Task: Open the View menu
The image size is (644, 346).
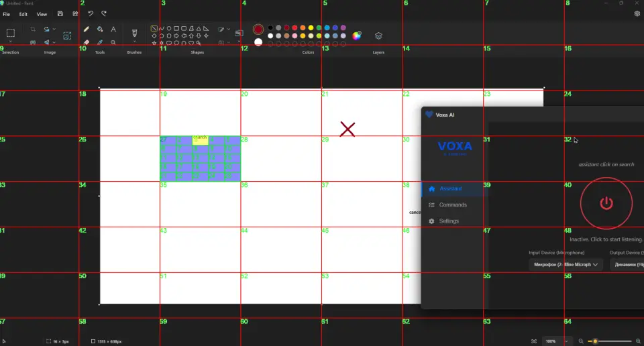Action: pyautogui.click(x=42, y=14)
